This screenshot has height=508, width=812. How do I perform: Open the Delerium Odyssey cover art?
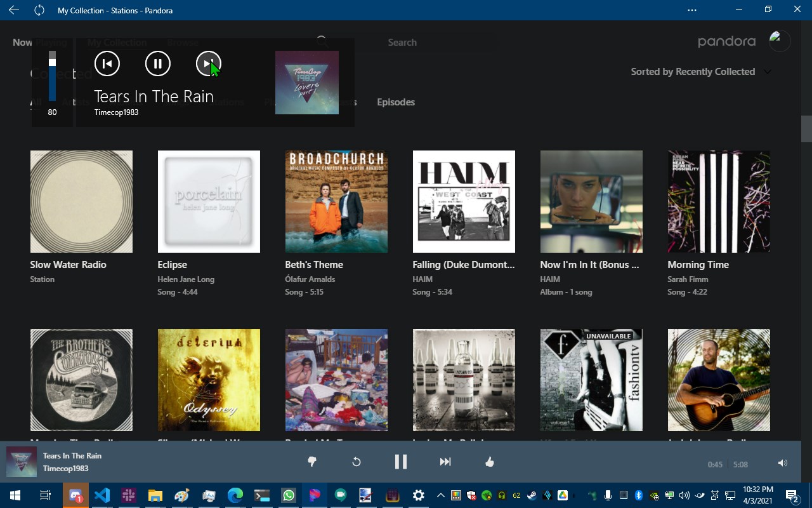tap(209, 380)
